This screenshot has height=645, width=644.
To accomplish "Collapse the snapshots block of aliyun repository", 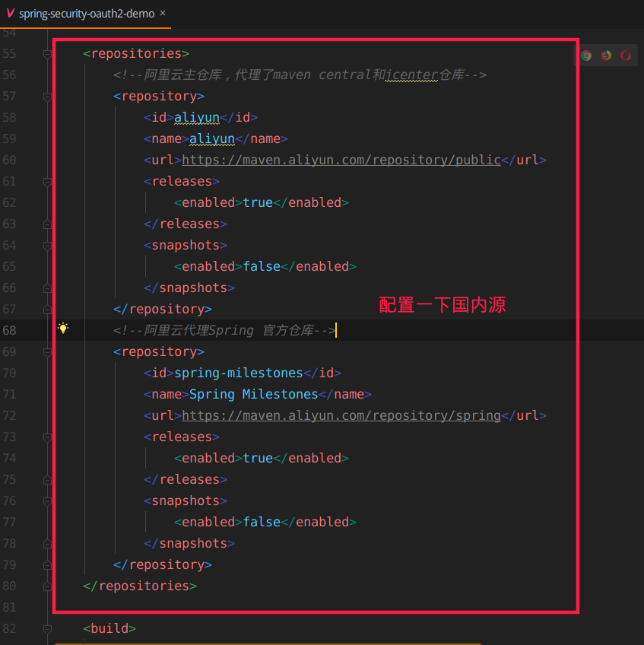I will [x=47, y=245].
